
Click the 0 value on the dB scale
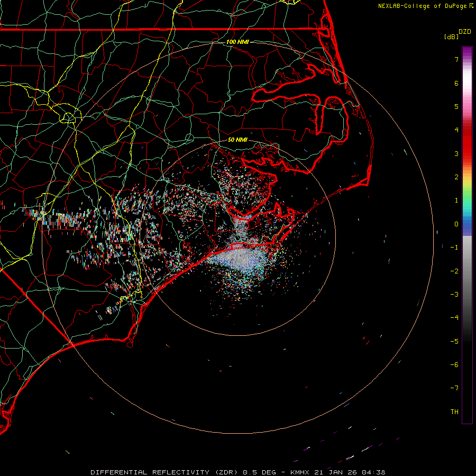pyautogui.click(x=456, y=224)
